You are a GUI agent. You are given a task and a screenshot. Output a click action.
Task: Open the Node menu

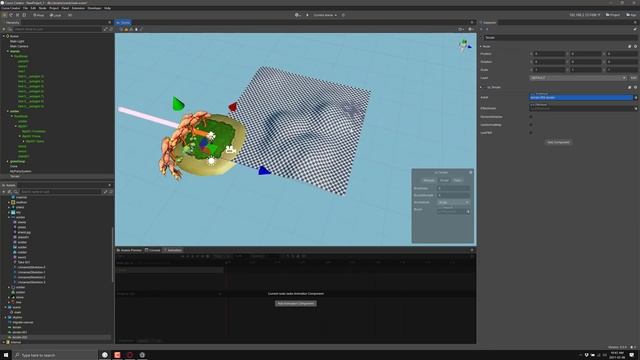pyautogui.click(x=42, y=8)
